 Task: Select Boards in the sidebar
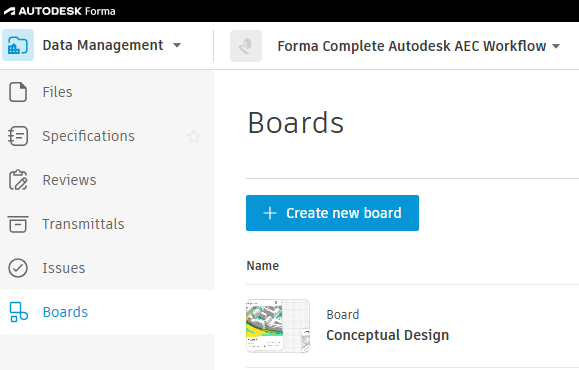pos(65,312)
